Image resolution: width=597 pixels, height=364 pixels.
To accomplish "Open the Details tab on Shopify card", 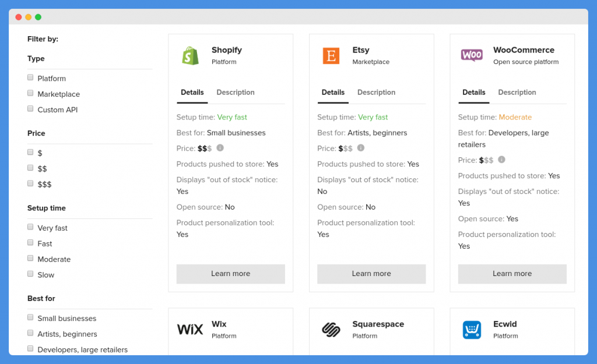I will [x=192, y=93].
